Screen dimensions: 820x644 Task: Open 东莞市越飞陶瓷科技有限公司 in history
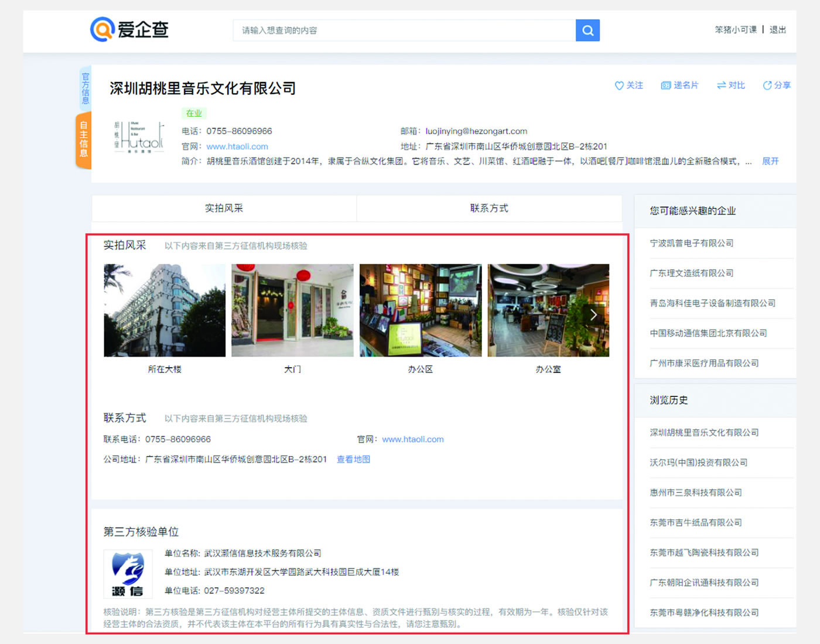point(705,553)
